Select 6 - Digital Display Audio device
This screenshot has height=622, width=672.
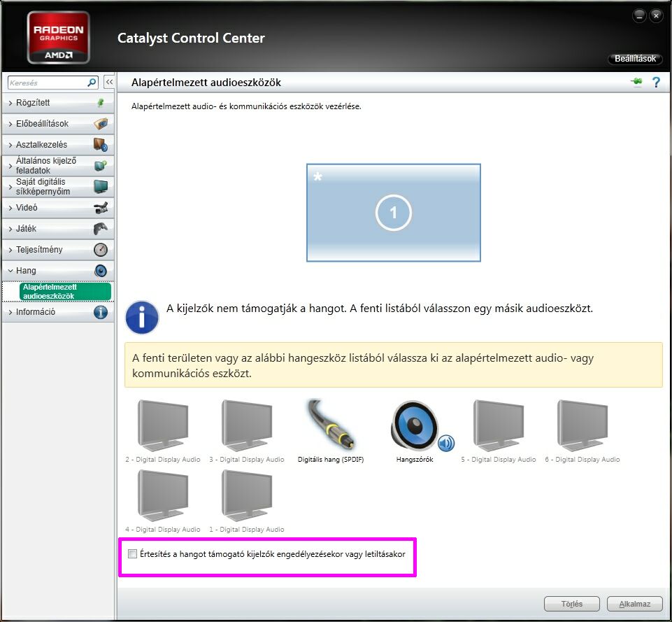(582, 431)
